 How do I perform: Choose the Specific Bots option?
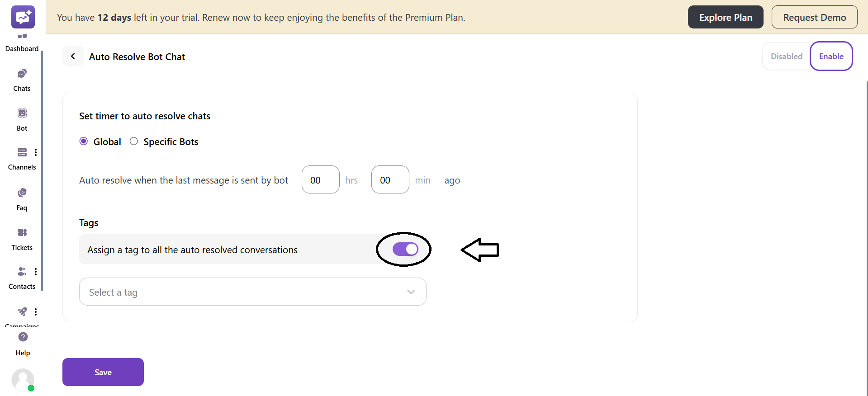coord(133,141)
